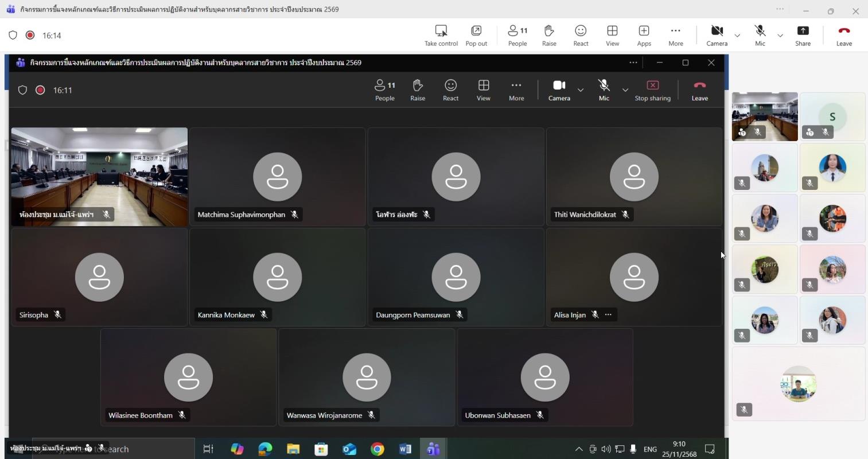Toggle the camera in the shared inner window

[x=559, y=90]
